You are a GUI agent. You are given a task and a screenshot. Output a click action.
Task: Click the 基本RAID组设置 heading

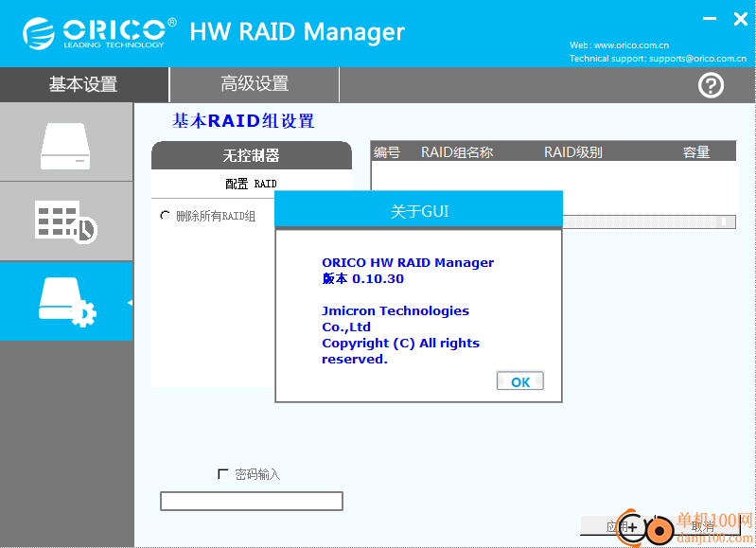pyautogui.click(x=243, y=120)
